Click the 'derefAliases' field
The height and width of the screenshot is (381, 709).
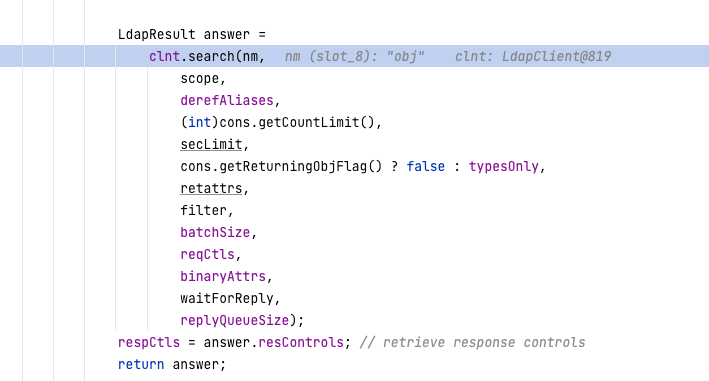tap(227, 100)
